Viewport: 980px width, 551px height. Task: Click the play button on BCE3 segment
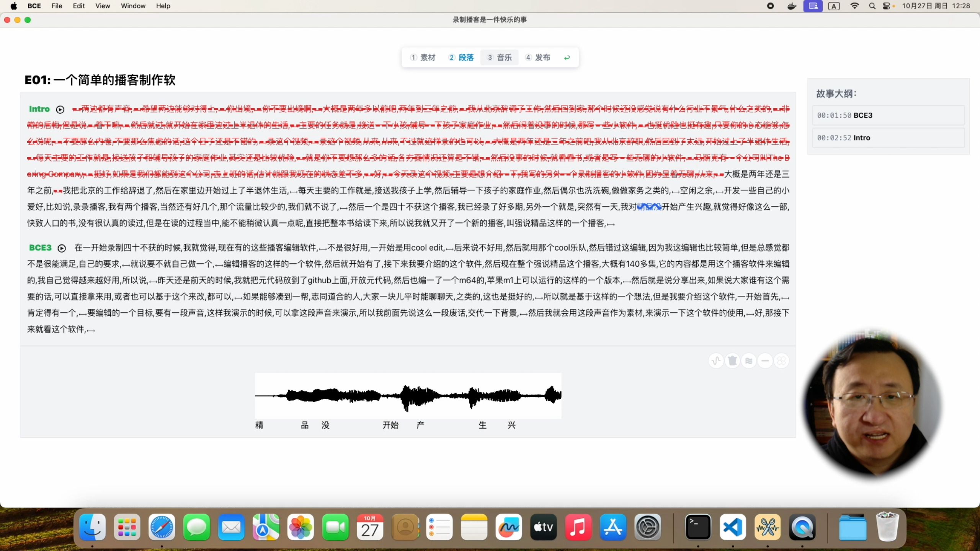(62, 248)
